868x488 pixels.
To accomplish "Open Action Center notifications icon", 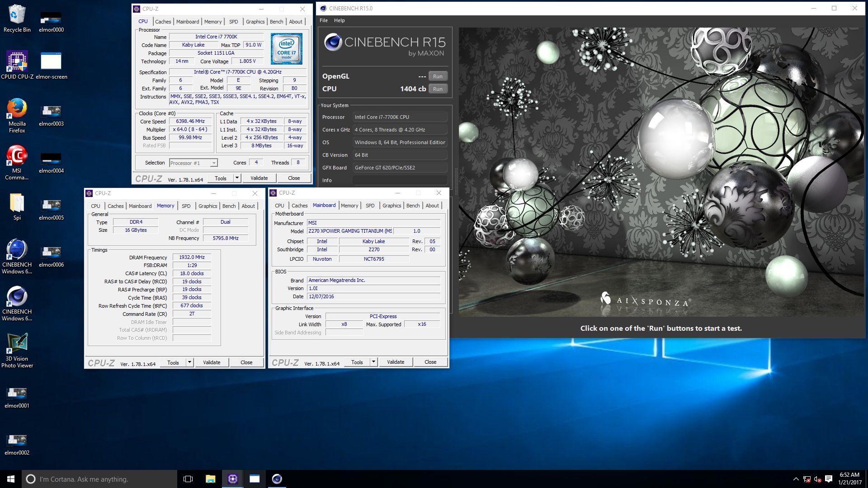I will click(x=829, y=479).
